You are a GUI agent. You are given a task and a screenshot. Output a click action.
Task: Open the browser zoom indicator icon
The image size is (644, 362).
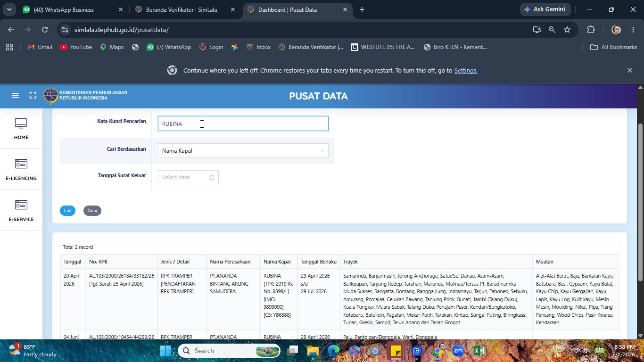552,30
